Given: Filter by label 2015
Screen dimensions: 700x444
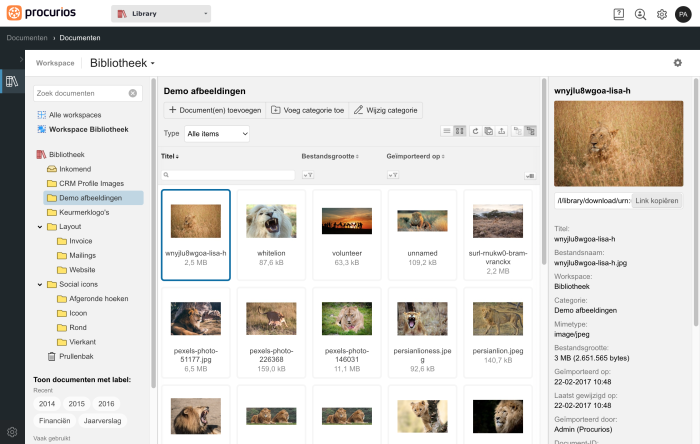Looking at the screenshot, I should coord(76,404).
